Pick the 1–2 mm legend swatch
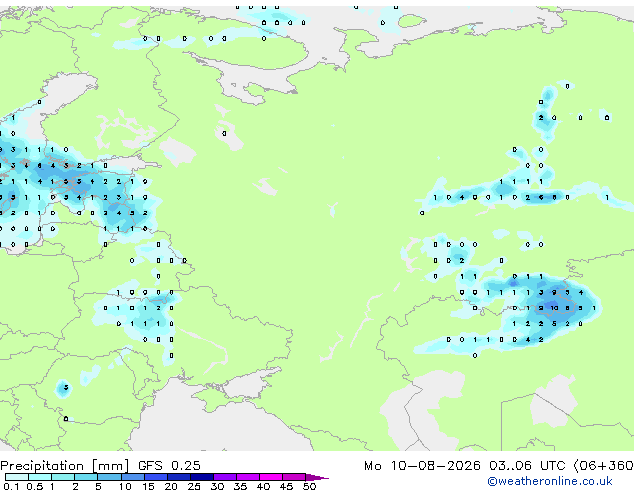 63,477
